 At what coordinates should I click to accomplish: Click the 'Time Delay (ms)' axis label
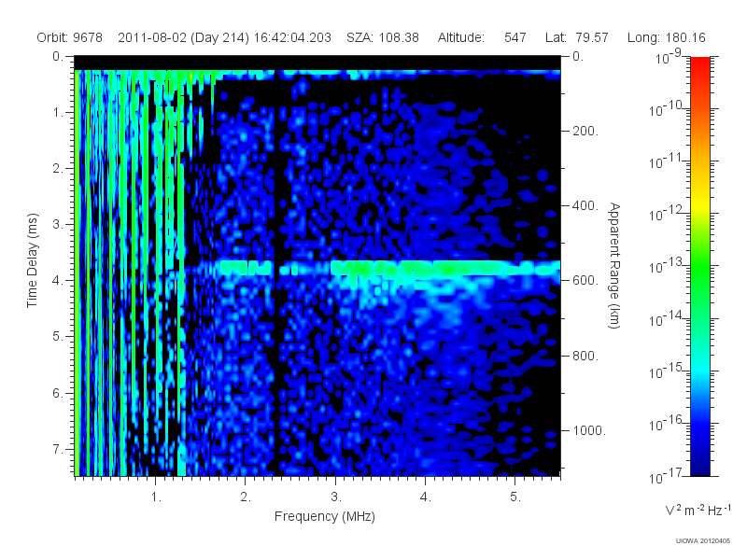32,260
